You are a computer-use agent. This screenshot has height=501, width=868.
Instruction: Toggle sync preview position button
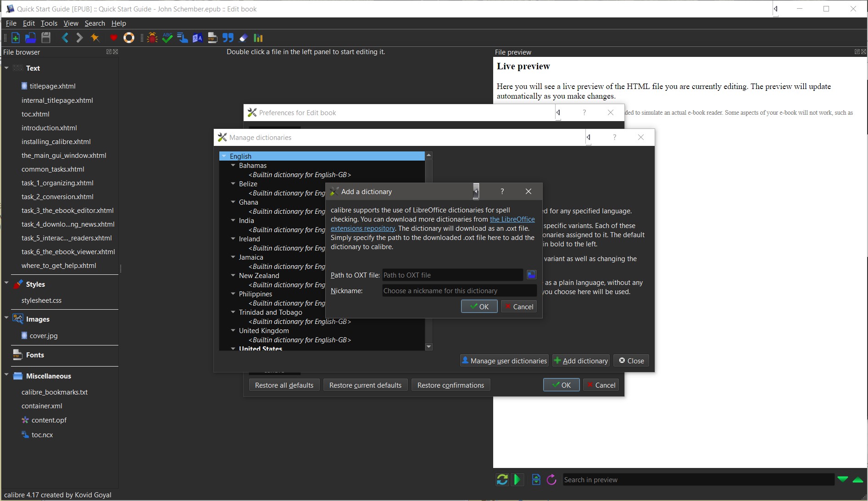coord(536,479)
